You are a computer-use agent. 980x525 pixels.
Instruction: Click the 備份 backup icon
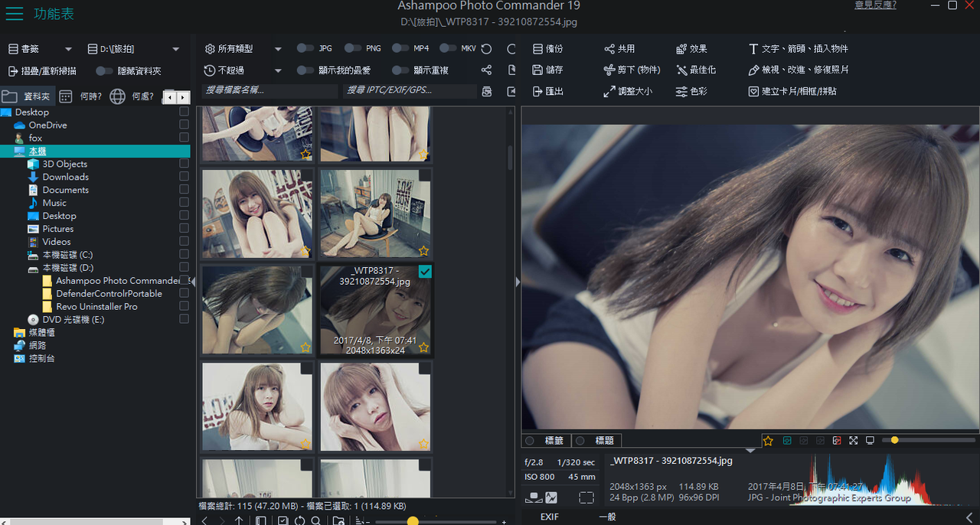click(x=538, y=49)
